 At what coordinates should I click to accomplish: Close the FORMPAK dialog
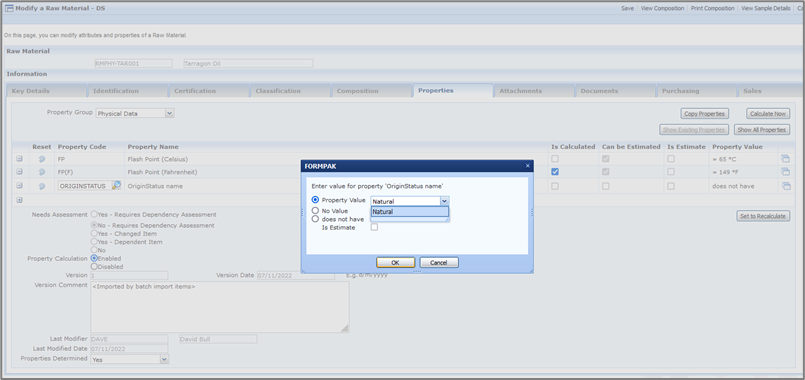(527, 166)
